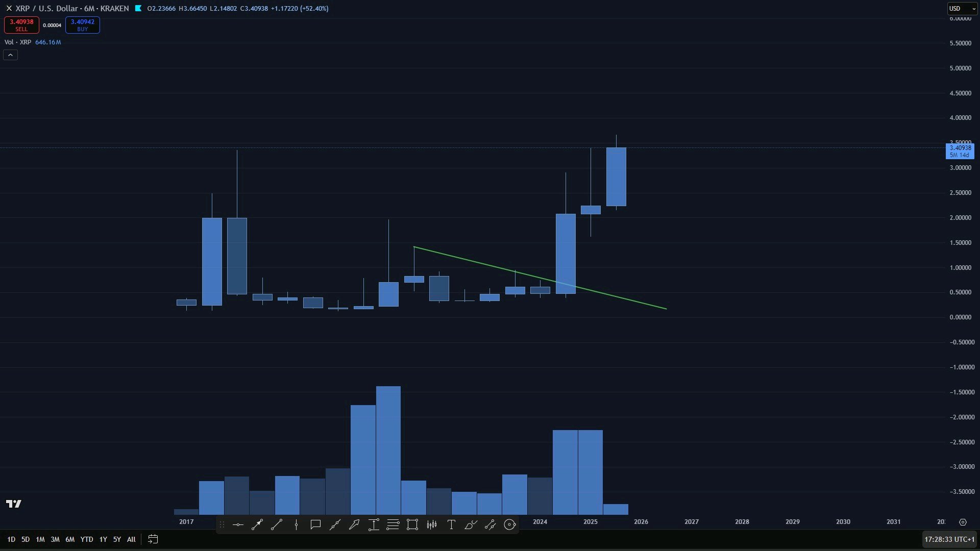Click the spread value 0.00004
The height and width of the screenshot is (551, 980).
[52, 26]
